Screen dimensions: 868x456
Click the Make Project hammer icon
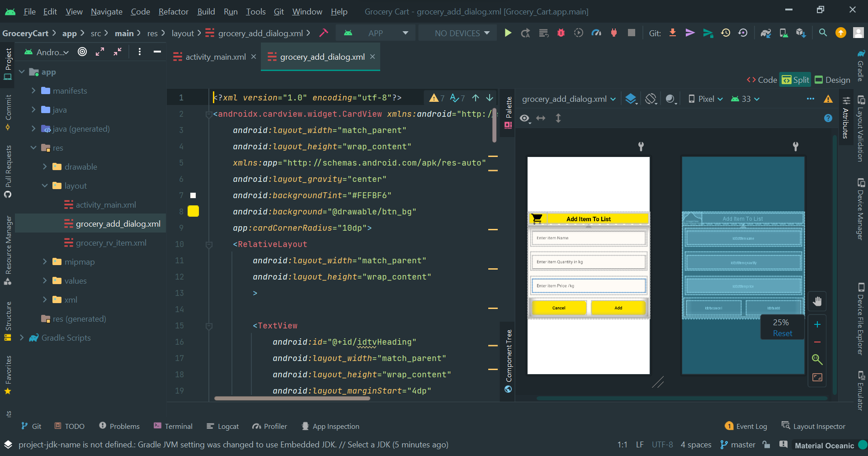tap(324, 33)
